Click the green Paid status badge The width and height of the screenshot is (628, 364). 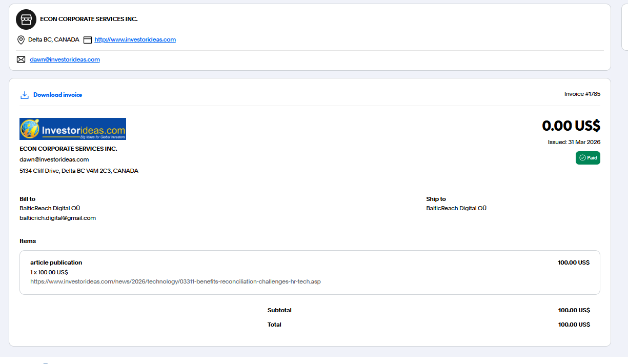588,158
